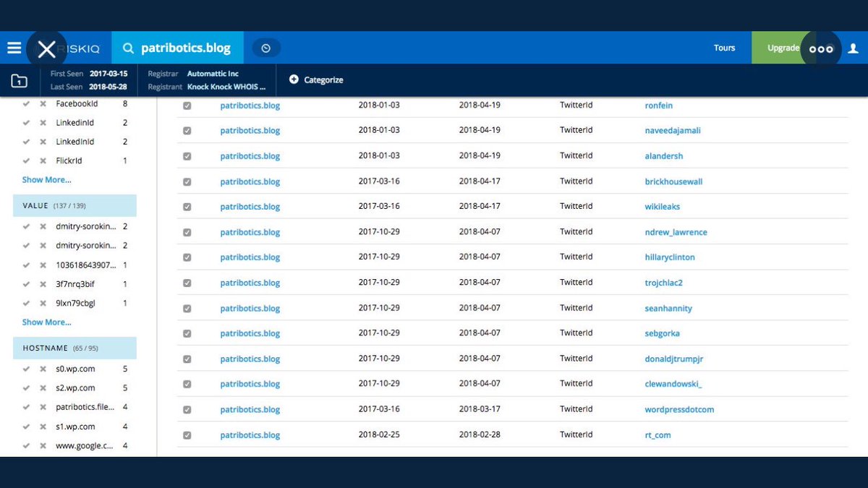
Task: Open patribotics.blog link in rt_com row
Action: [x=250, y=435]
